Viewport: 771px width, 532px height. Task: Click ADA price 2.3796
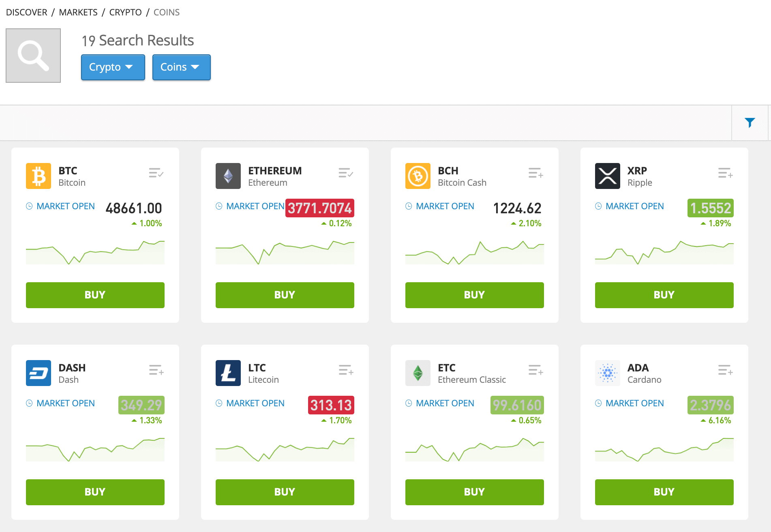pyautogui.click(x=711, y=405)
